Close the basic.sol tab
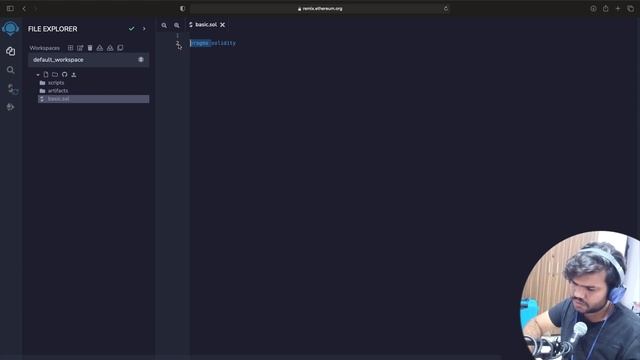 [222, 25]
